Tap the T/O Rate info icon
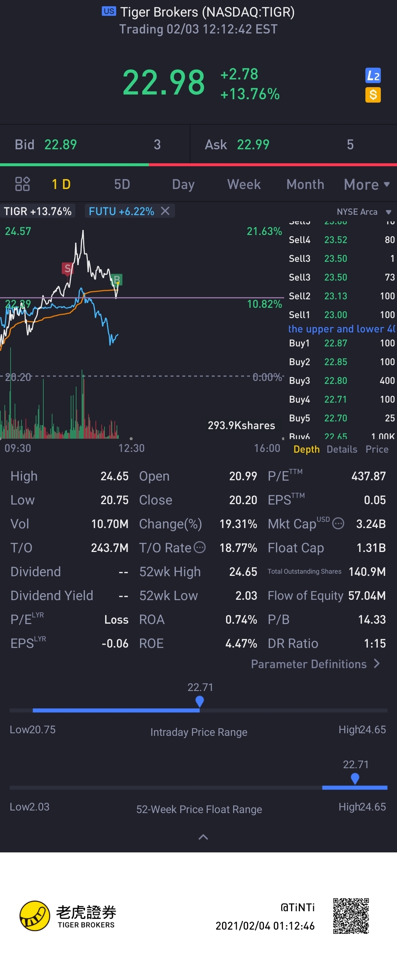The height and width of the screenshot is (980, 397). point(200,547)
